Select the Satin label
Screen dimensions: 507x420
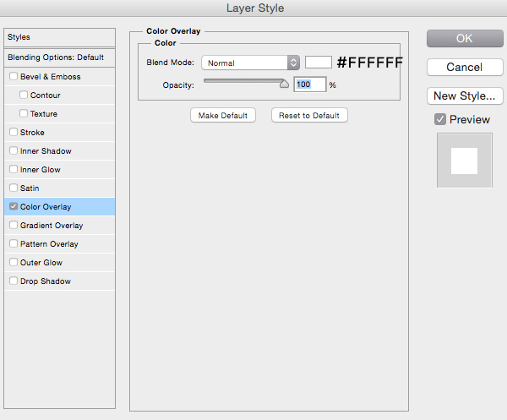pyautogui.click(x=30, y=188)
